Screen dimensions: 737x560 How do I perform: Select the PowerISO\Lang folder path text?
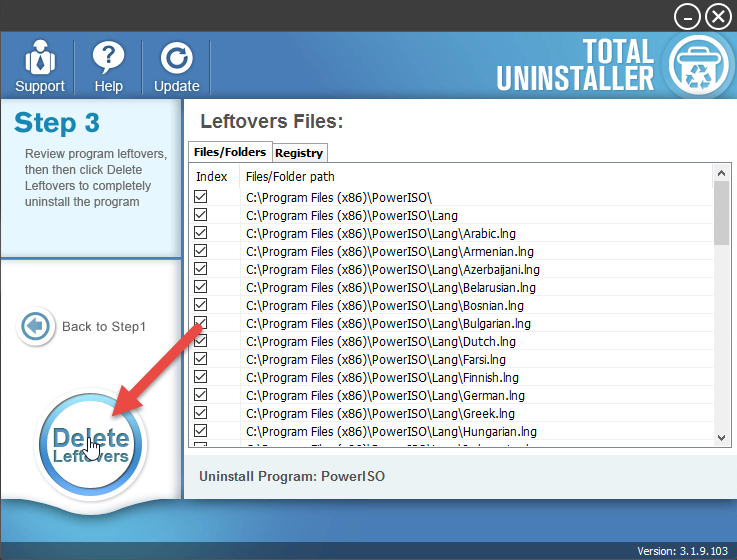click(x=352, y=215)
